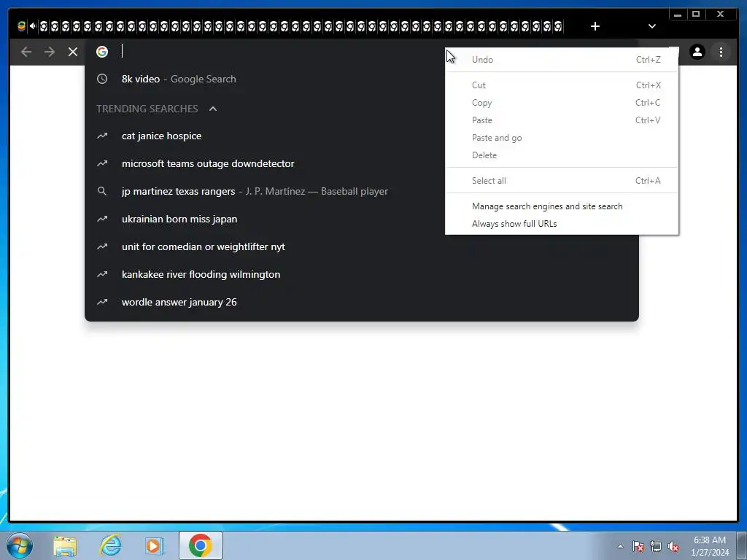Viewport: 747px width, 560px height.
Task: Open a new tab with the plus button
Action: (595, 26)
